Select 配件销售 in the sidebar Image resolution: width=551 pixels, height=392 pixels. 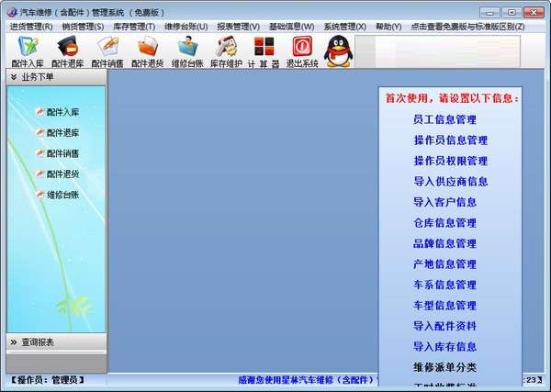pos(58,153)
